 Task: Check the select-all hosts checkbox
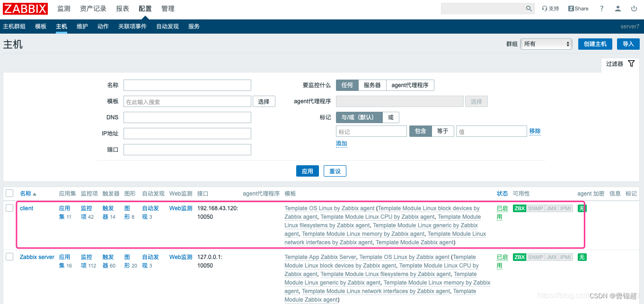[x=9, y=193]
